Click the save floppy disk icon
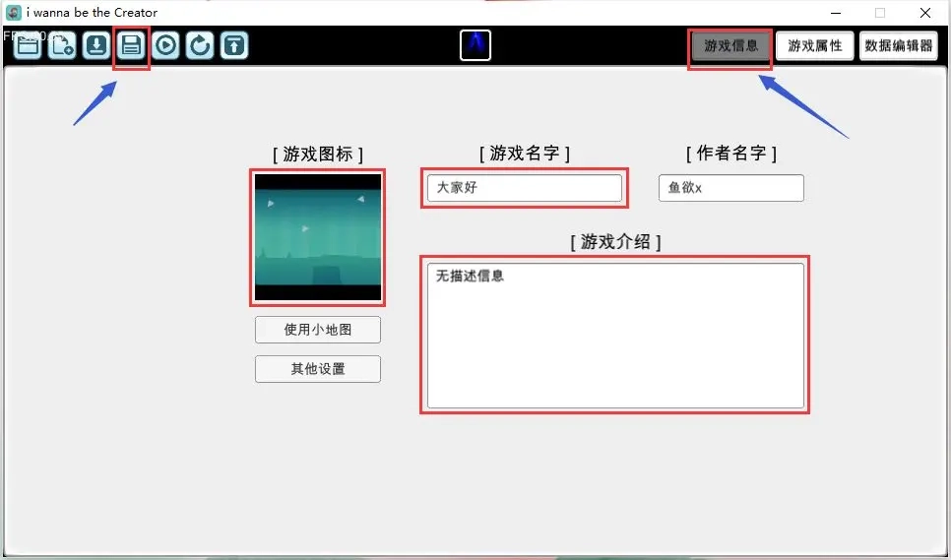 click(131, 45)
